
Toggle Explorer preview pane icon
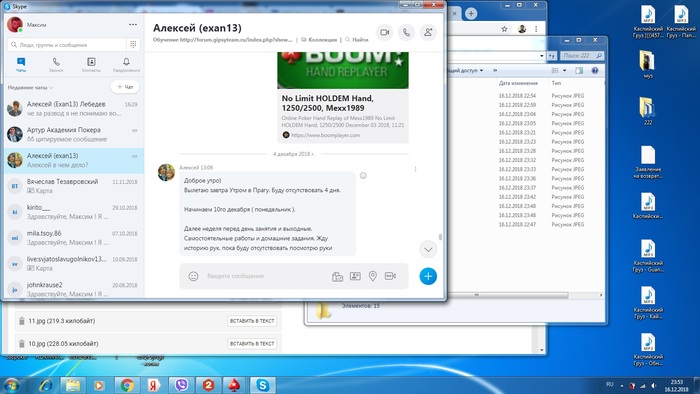click(579, 71)
